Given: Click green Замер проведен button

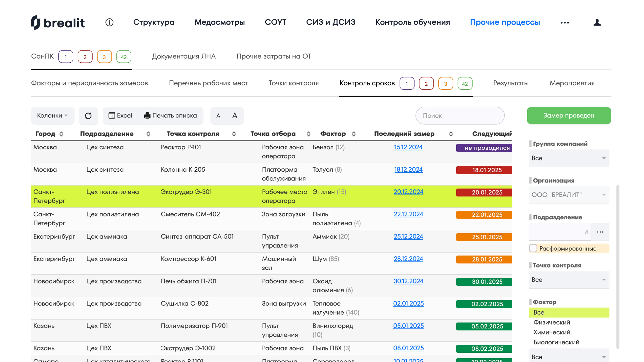Looking at the screenshot, I should (568, 115).
